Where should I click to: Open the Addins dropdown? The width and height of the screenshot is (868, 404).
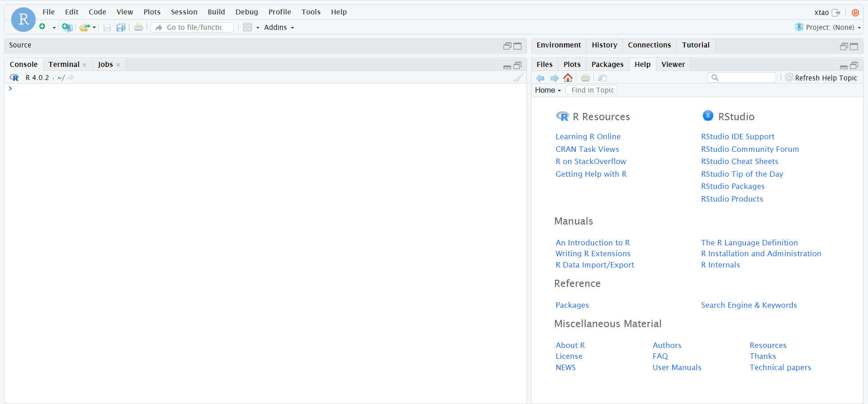279,28
